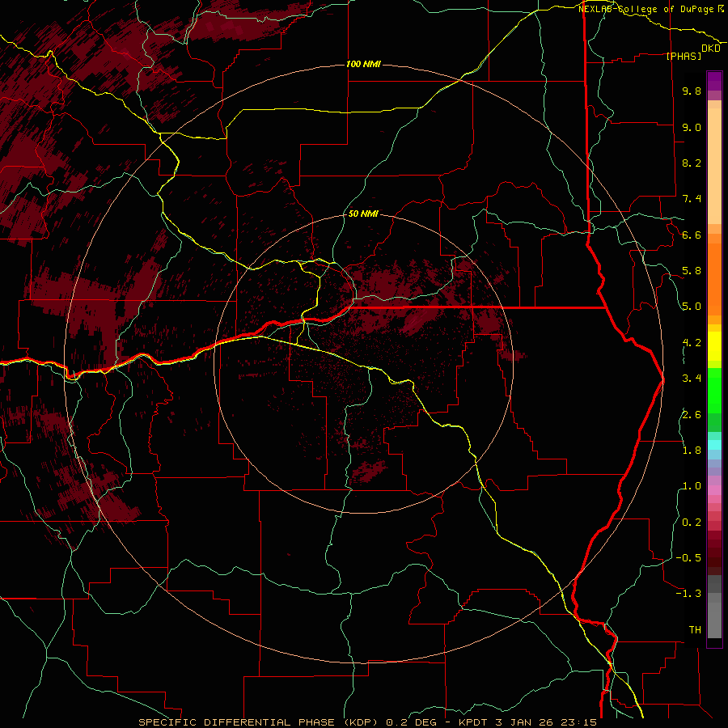The image size is (728, 728).
Task: Click the 4.2 value on the color scale
Action: click(x=692, y=343)
